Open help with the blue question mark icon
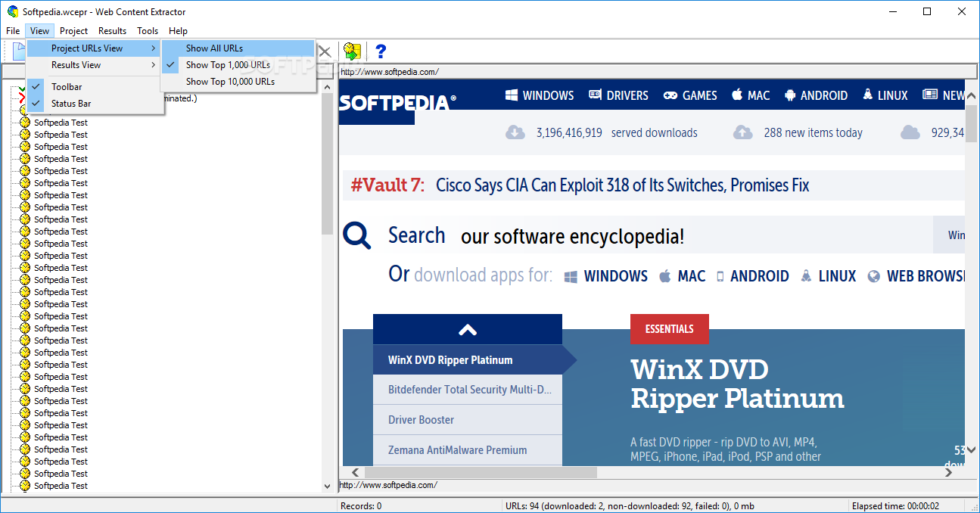This screenshot has height=513, width=980. click(x=381, y=51)
